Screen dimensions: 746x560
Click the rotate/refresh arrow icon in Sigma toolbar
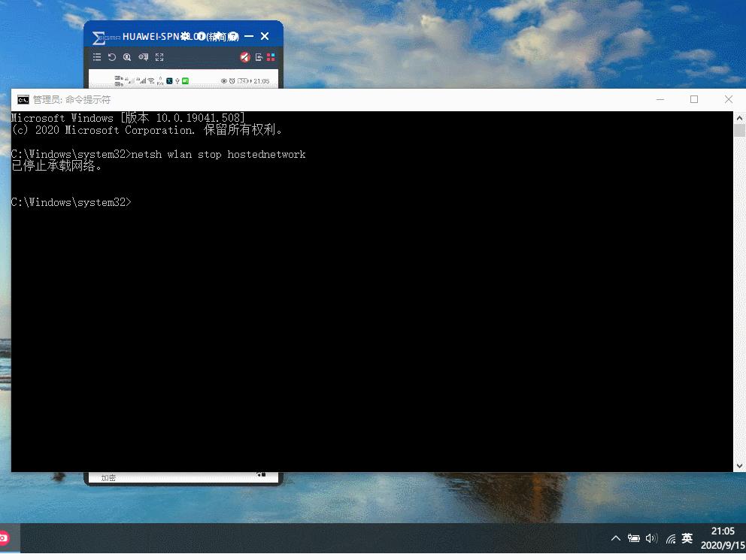[x=112, y=57]
